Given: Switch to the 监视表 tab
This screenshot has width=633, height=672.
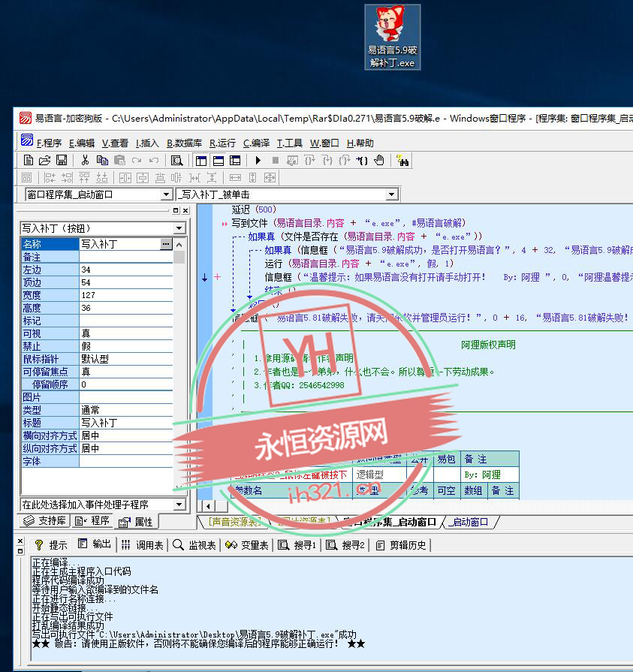Looking at the screenshot, I should click(x=194, y=544).
